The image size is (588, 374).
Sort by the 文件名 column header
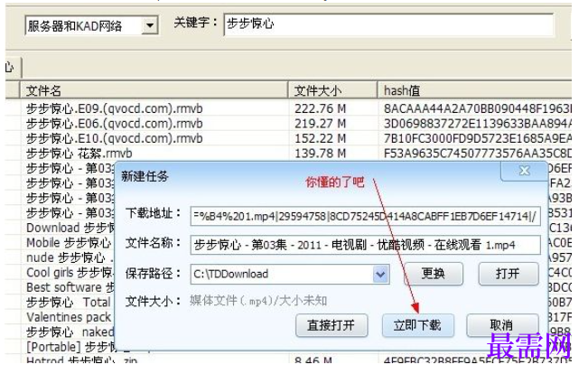pyautogui.click(x=154, y=90)
